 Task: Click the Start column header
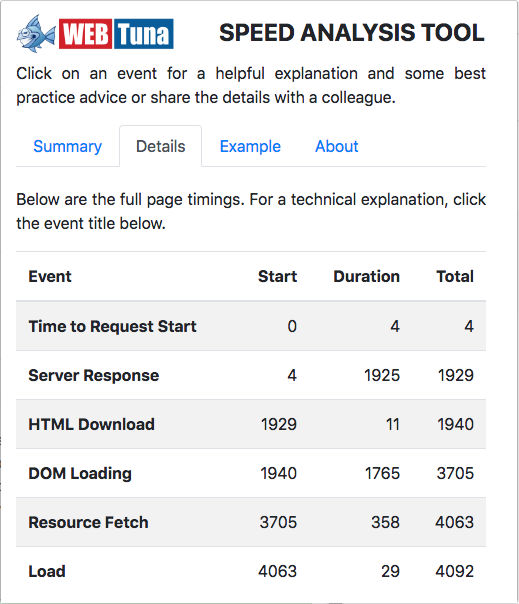(277, 277)
